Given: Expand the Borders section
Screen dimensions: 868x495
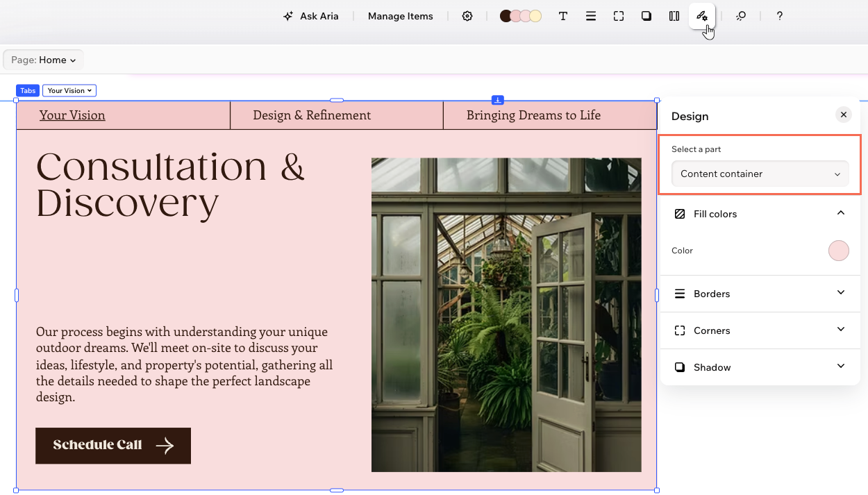Looking at the screenshot, I should pos(760,294).
